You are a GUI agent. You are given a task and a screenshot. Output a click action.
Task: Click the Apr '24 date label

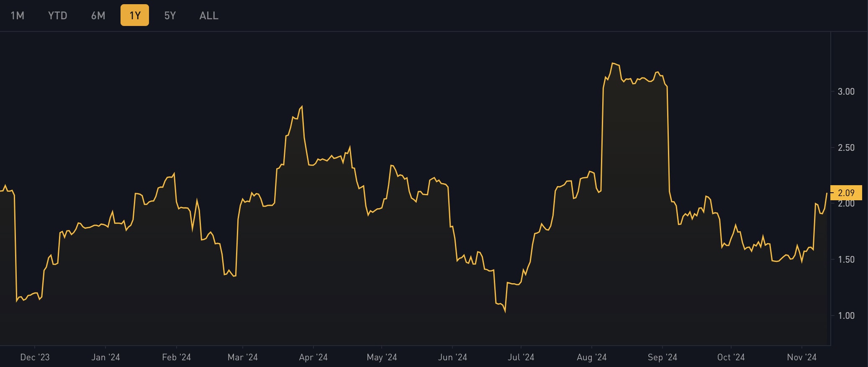313,357
